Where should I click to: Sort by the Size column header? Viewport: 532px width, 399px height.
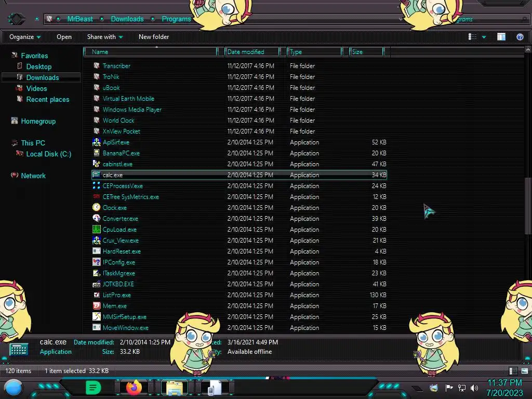[367, 52]
